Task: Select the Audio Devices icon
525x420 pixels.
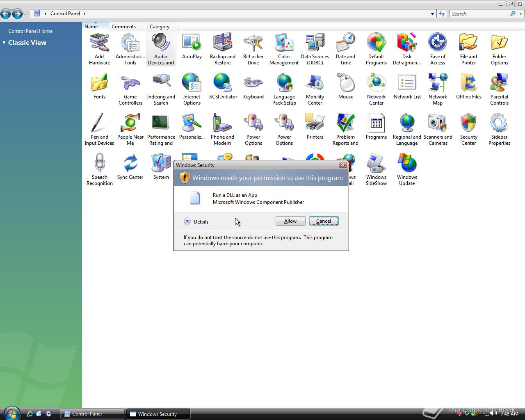Action: click(161, 49)
